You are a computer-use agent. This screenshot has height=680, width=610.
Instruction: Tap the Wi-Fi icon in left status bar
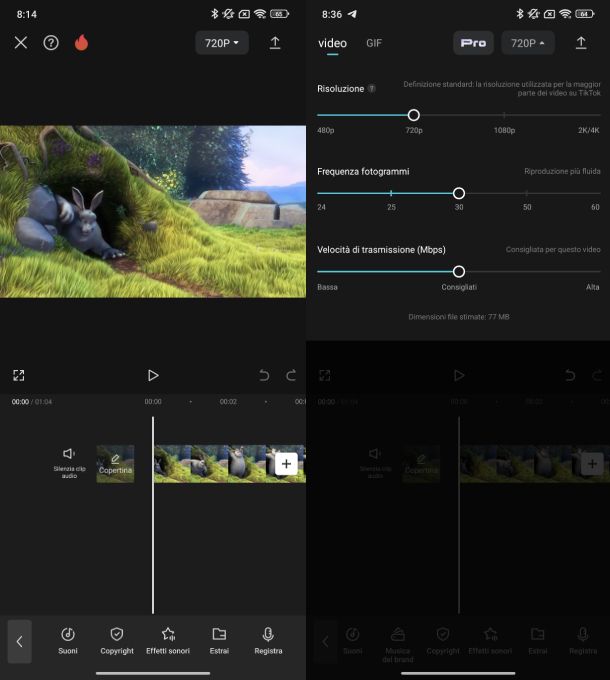(x=260, y=14)
